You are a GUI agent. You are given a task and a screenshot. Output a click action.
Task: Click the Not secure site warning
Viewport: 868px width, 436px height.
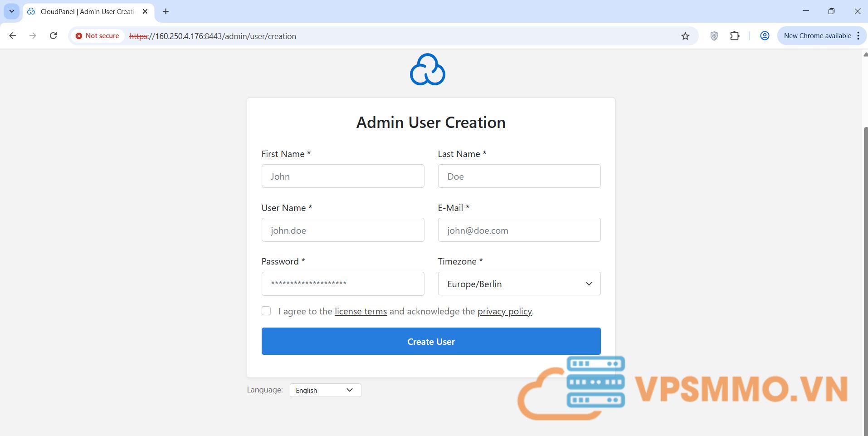[98, 36]
